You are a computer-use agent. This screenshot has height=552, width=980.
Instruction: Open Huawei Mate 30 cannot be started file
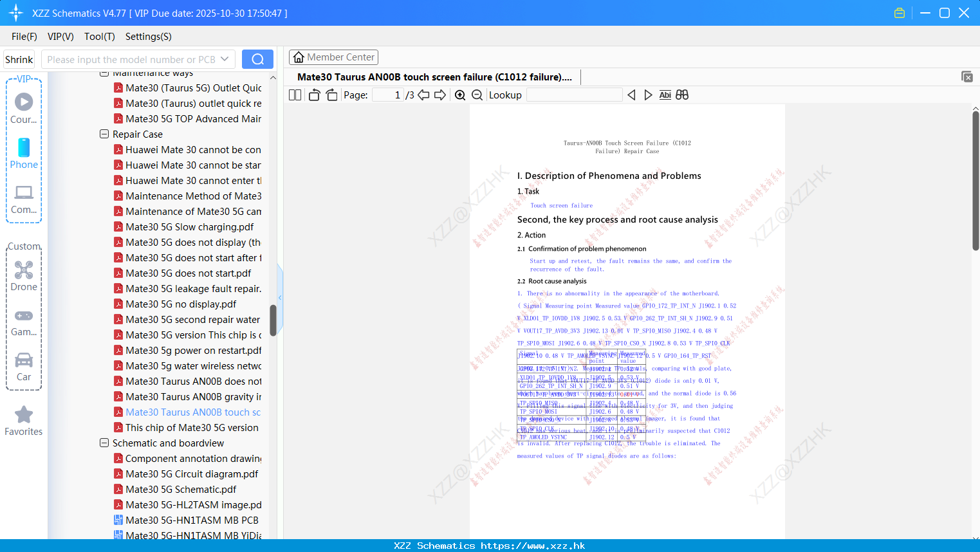187,165
